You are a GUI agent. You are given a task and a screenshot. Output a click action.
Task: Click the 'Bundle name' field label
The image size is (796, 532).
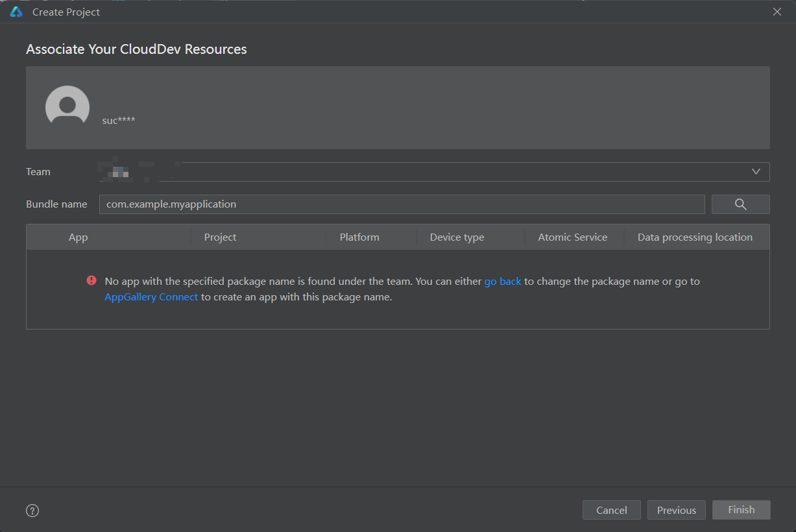[x=56, y=204]
